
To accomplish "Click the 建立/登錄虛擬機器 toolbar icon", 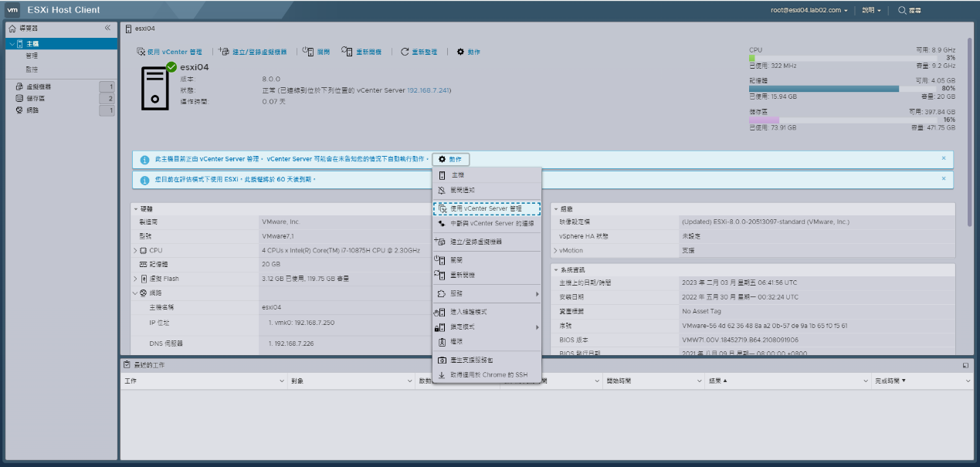I will (x=224, y=52).
